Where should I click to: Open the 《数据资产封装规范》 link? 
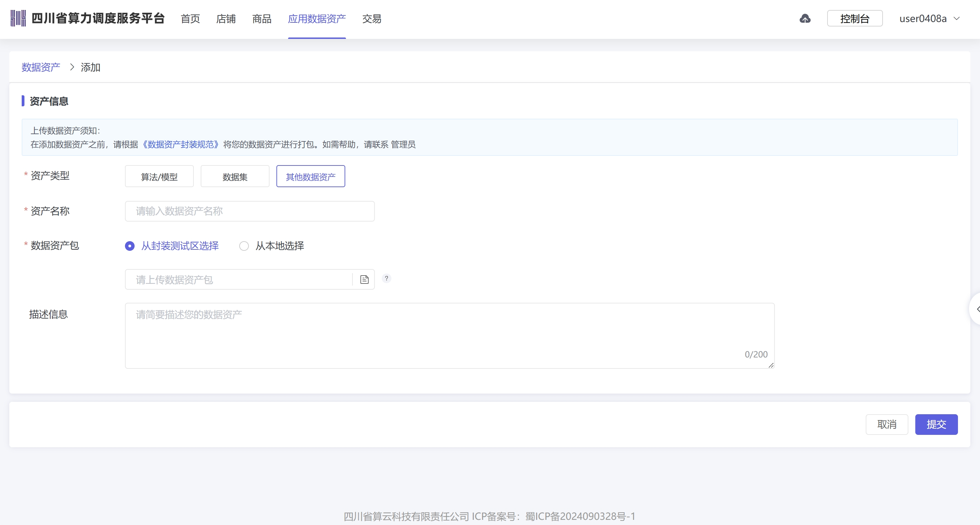coord(180,144)
